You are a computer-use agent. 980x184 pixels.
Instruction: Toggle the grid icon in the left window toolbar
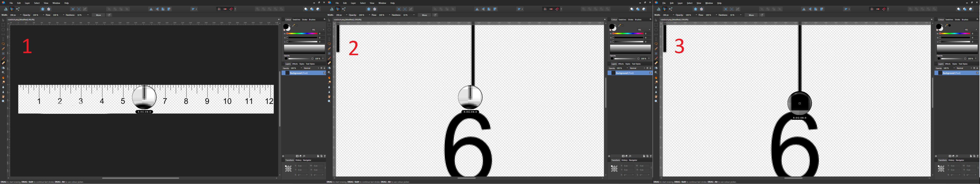[219, 9]
